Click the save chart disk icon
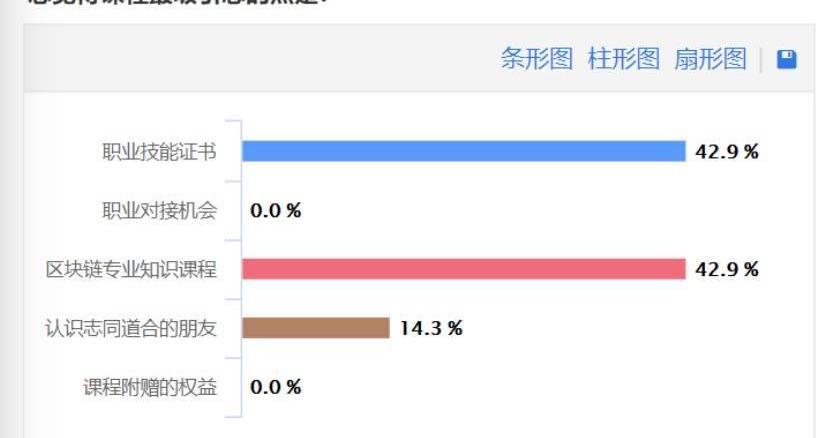The image size is (840, 438). click(x=787, y=60)
